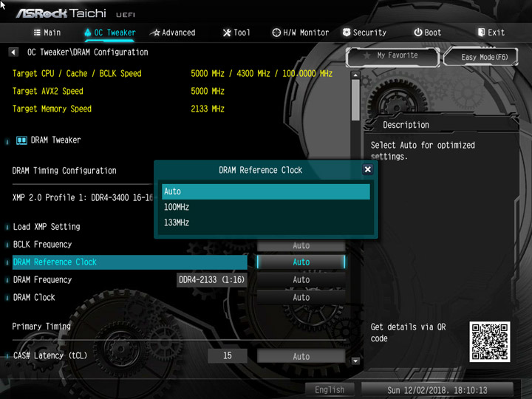Click the Target Memory Speed 2133 MHz value
Image resolution: width=532 pixels, height=399 pixels.
[x=208, y=109]
